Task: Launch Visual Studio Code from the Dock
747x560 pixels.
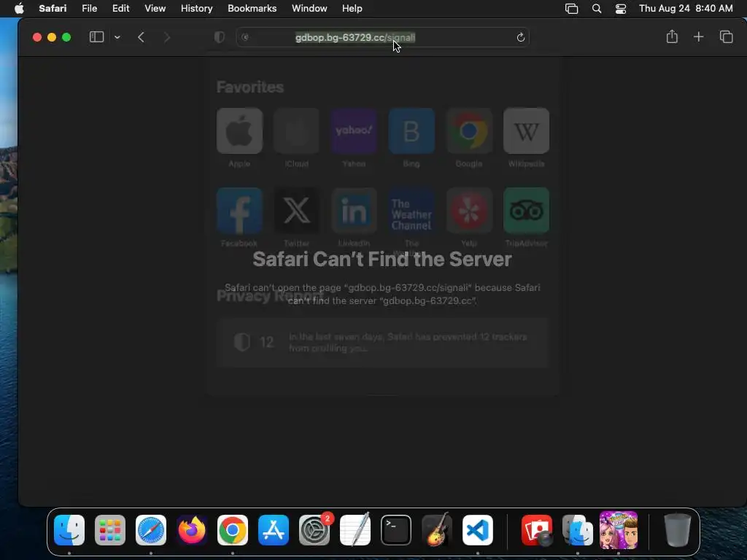Action: (478, 530)
